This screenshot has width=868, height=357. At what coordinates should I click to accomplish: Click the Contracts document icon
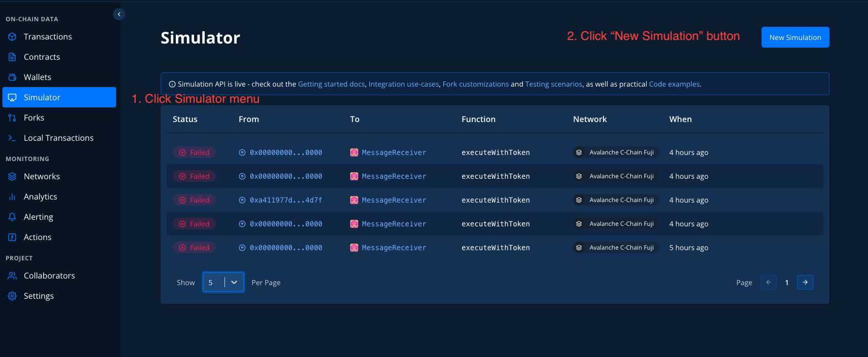[x=13, y=57]
